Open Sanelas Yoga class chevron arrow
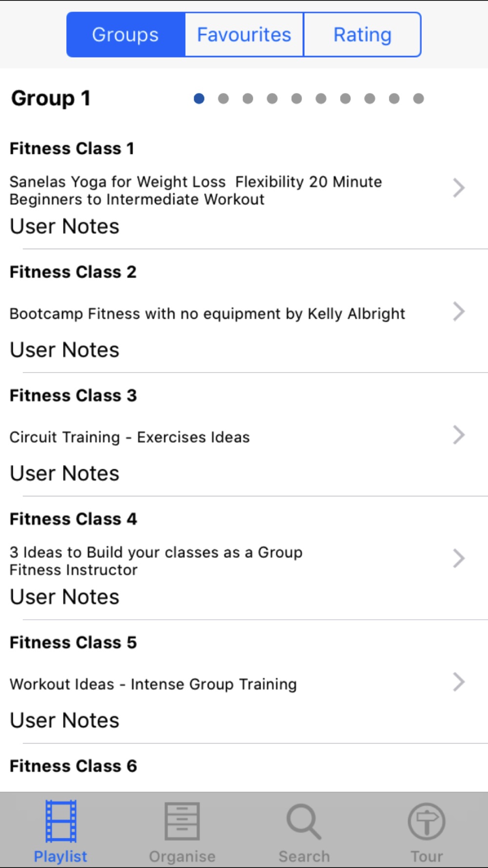This screenshot has width=488, height=868. [x=459, y=188]
